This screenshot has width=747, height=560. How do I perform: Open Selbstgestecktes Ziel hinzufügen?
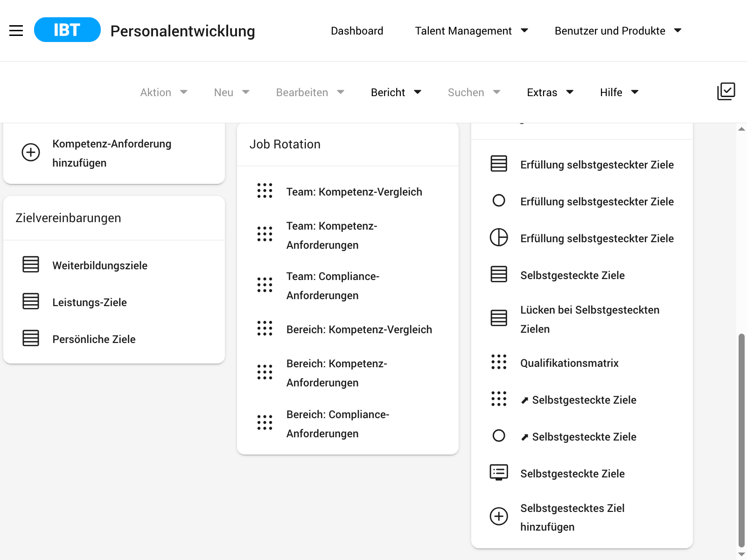tap(572, 517)
